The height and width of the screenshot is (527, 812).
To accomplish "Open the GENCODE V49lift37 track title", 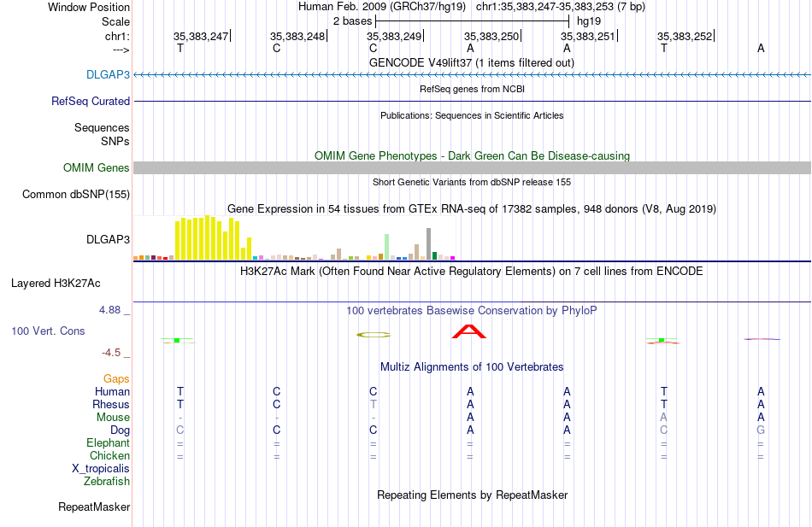I will coord(471,62).
